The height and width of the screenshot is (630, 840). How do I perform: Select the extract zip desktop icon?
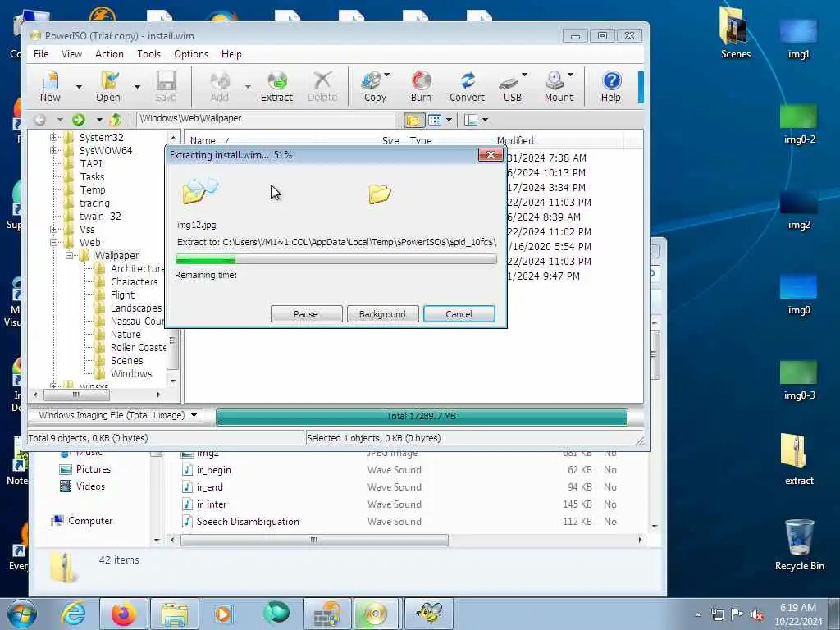pos(798,459)
